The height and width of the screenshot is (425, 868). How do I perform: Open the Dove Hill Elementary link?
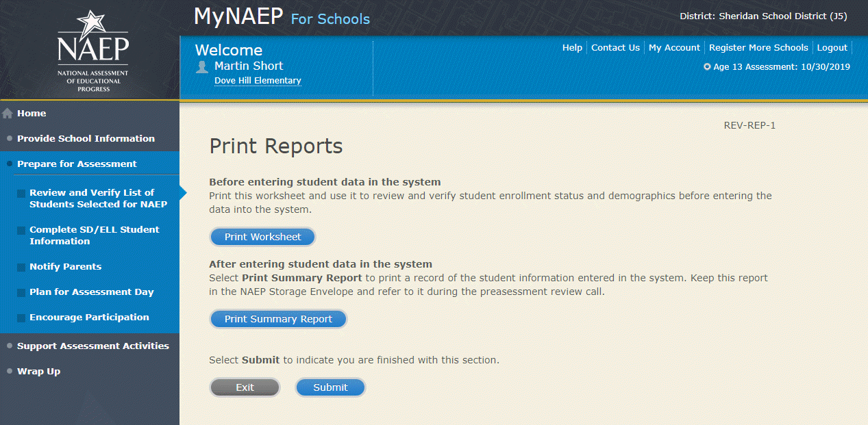point(258,81)
